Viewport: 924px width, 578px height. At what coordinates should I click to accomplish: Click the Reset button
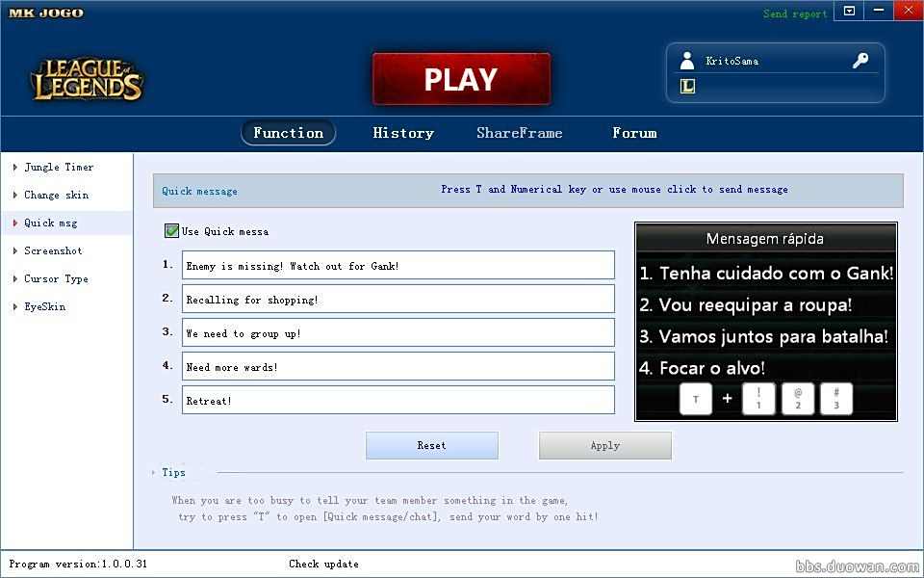[432, 445]
